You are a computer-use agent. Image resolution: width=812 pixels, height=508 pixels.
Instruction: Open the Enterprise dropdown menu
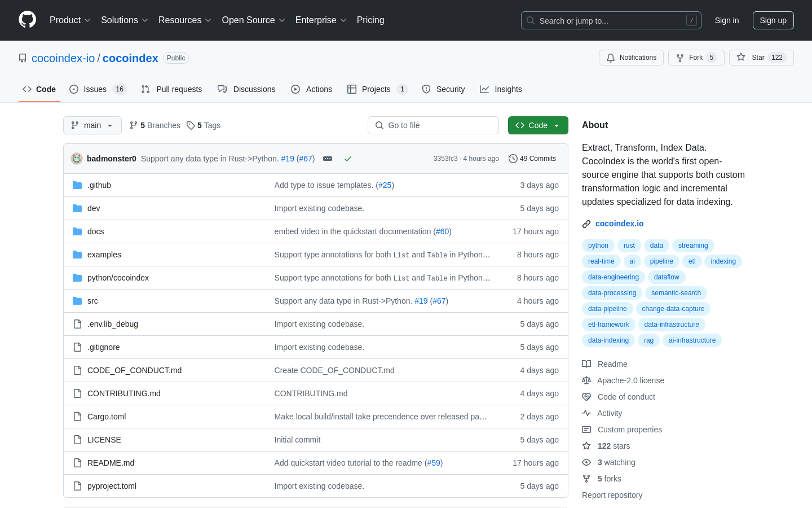coord(321,20)
